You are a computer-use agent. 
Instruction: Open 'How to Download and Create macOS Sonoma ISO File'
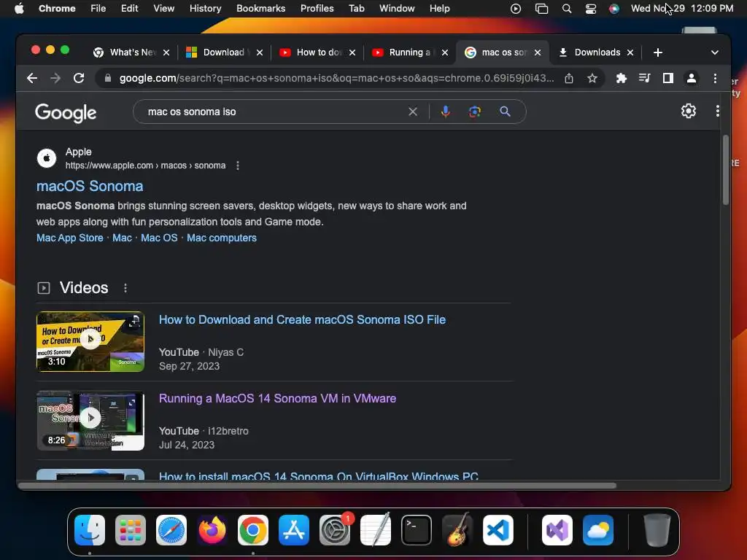point(302,319)
